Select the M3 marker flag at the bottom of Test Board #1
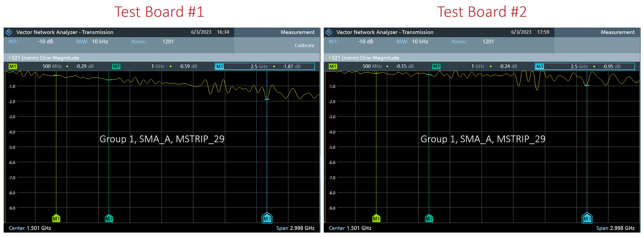 point(267,218)
